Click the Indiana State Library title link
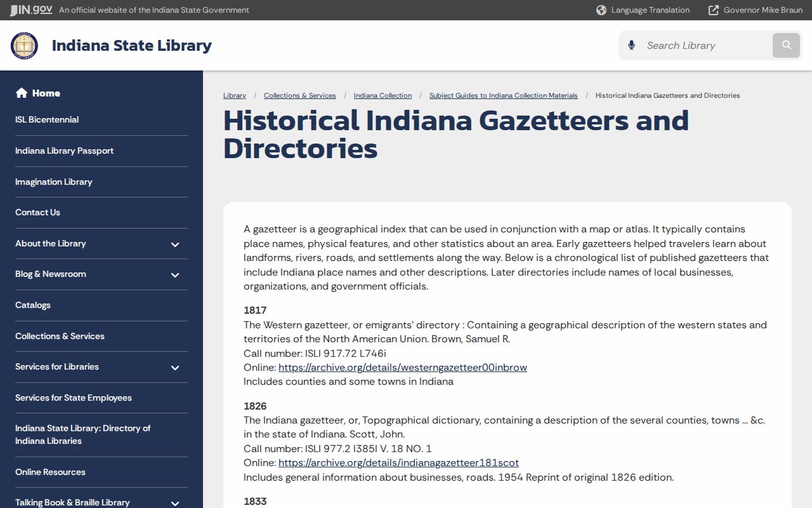Viewport: 812px width, 508px height. (x=132, y=46)
